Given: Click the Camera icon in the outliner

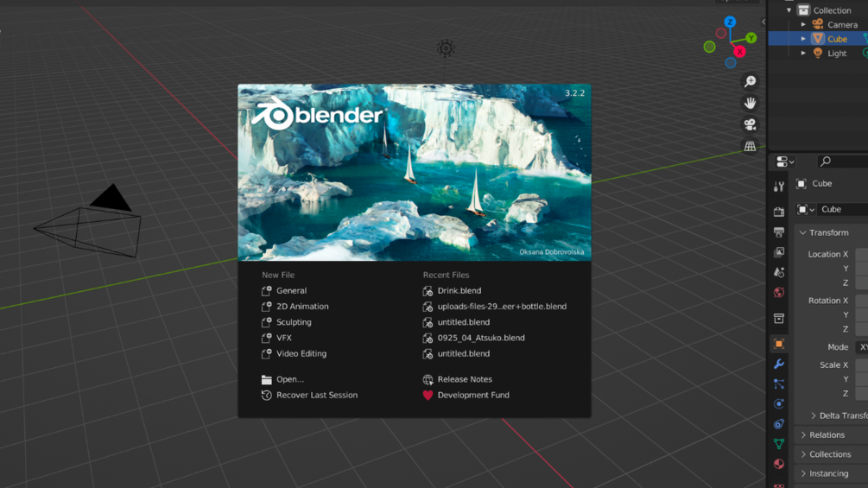Looking at the screenshot, I should [818, 24].
